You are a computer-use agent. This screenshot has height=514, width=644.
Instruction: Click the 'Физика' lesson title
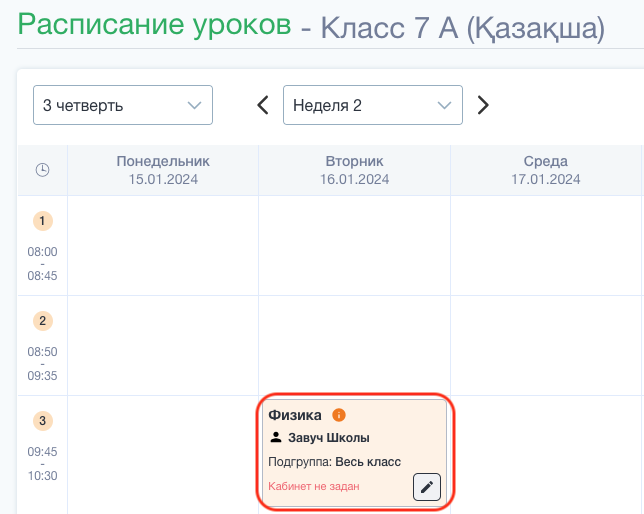tap(295, 415)
